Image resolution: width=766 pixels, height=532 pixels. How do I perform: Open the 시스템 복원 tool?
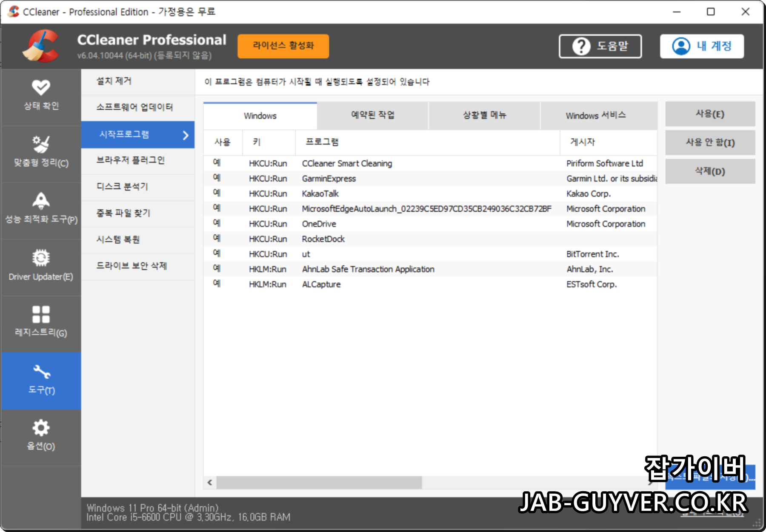[138, 239]
